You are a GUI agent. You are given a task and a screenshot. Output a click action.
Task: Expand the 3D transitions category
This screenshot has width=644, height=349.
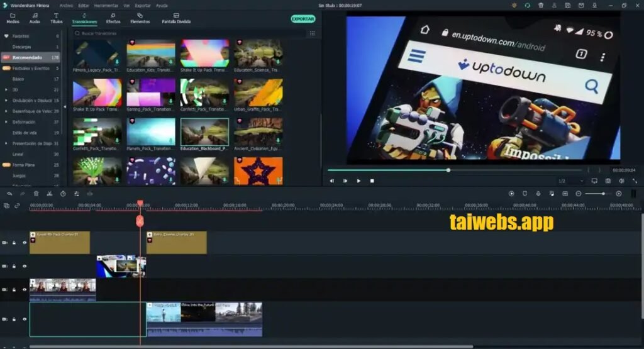coord(6,89)
